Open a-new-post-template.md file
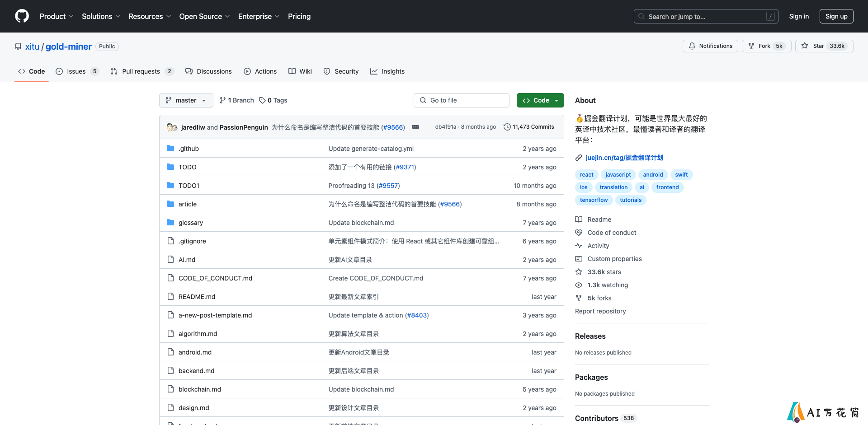 215,315
